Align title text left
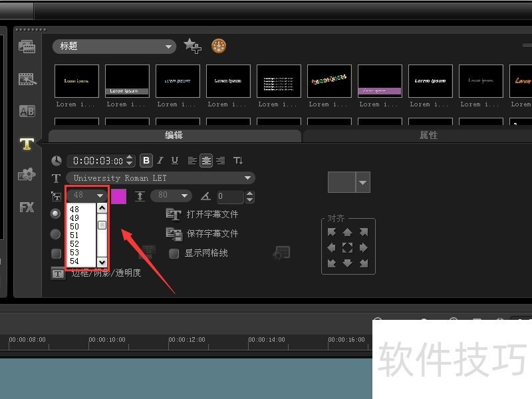 click(x=192, y=160)
